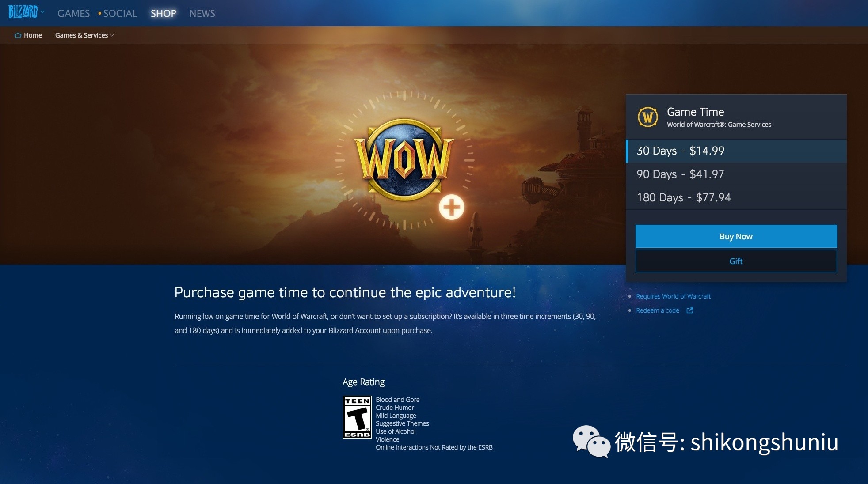Image resolution: width=868 pixels, height=484 pixels.
Task: Click the ESRB Teen rating badge
Action: point(357,417)
